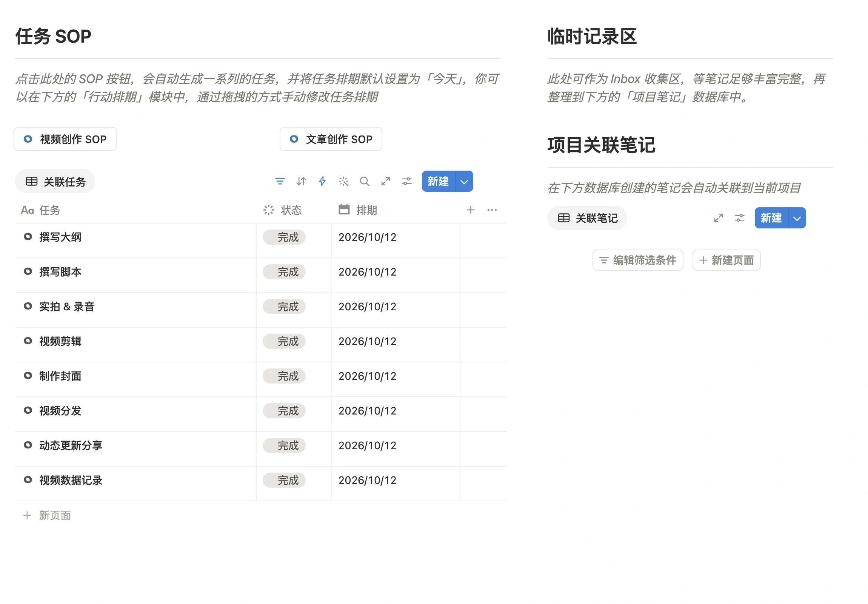Change the 完成 status of 撰写脚本
Screen dimensions: 868x604
tap(284, 272)
